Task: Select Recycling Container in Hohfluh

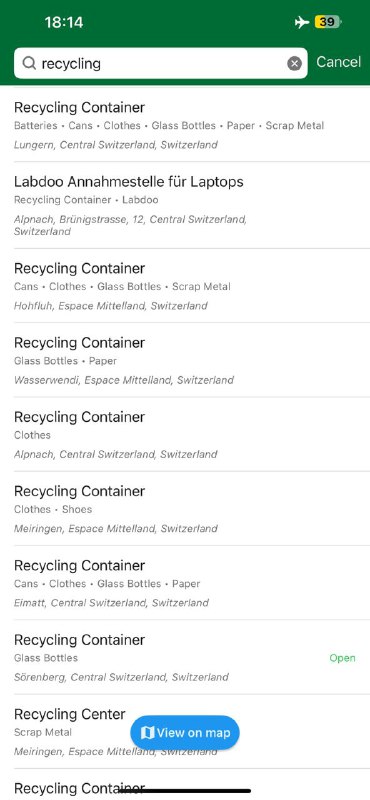Action: pyautogui.click(x=185, y=286)
